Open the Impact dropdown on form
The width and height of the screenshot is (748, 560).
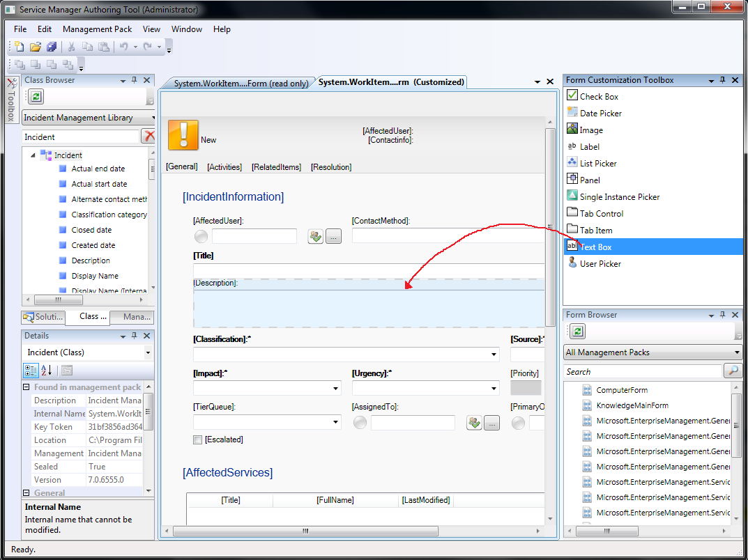click(335, 389)
